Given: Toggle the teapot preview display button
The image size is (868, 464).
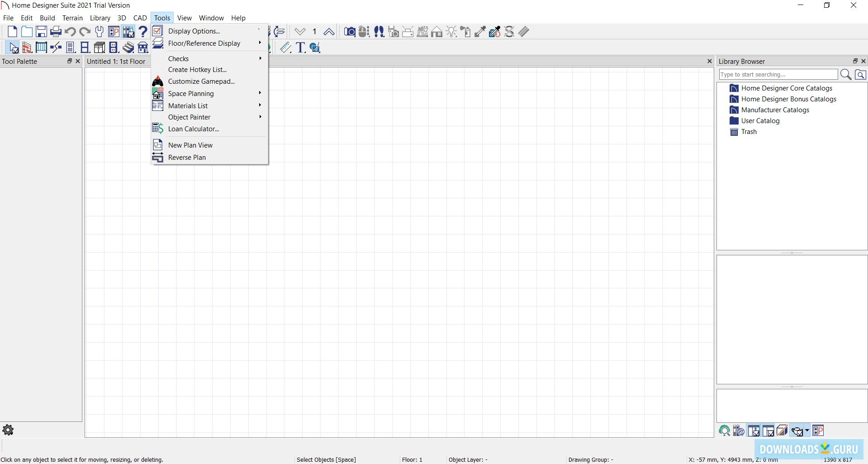Looking at the screenshot, I should 797,431.
